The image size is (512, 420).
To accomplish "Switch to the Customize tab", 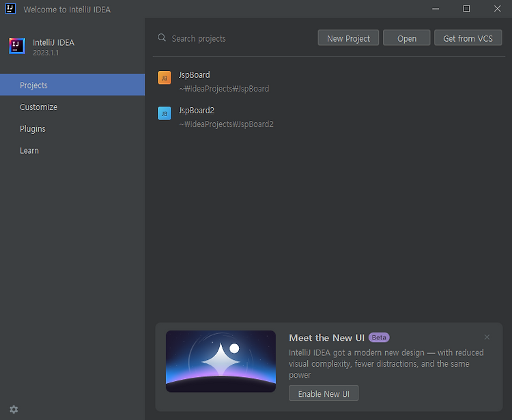I will pyautogui.click(x=72, y=107).
